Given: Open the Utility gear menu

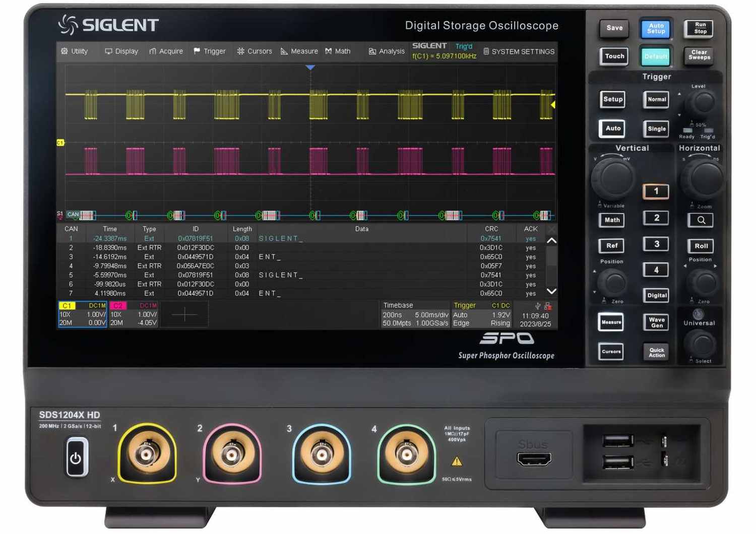Looking at the screenshot, I should click(x=75, y=51).
